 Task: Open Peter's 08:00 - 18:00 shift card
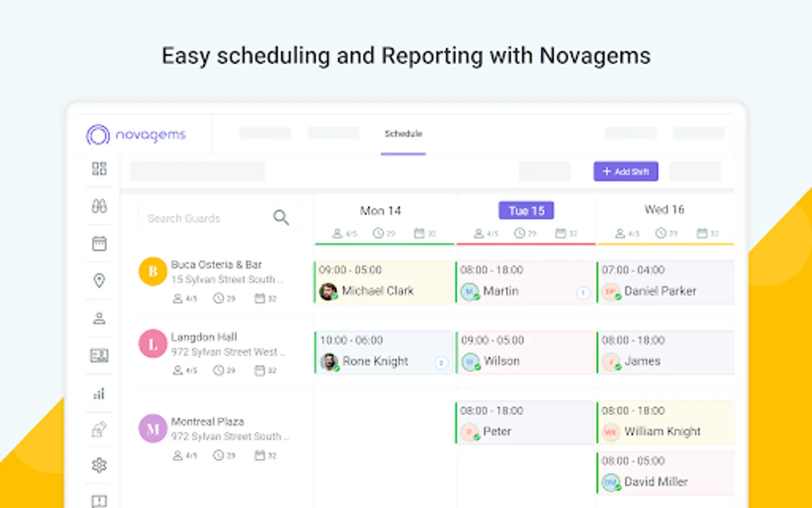tap(526, 422)
